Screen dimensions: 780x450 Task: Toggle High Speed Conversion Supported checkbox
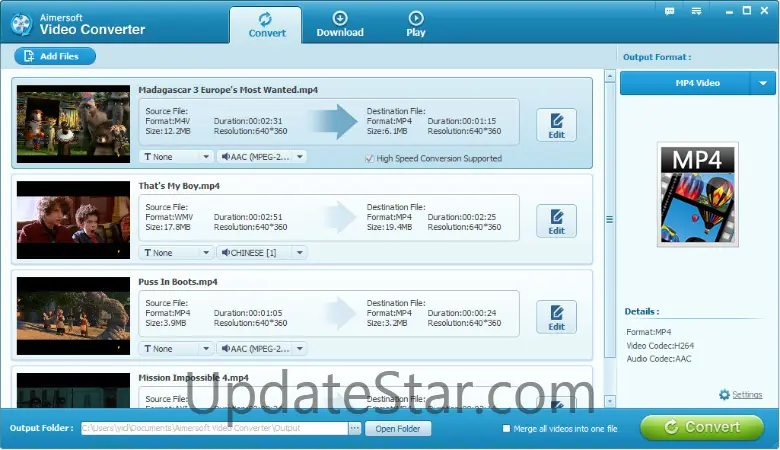coord(369,159)
